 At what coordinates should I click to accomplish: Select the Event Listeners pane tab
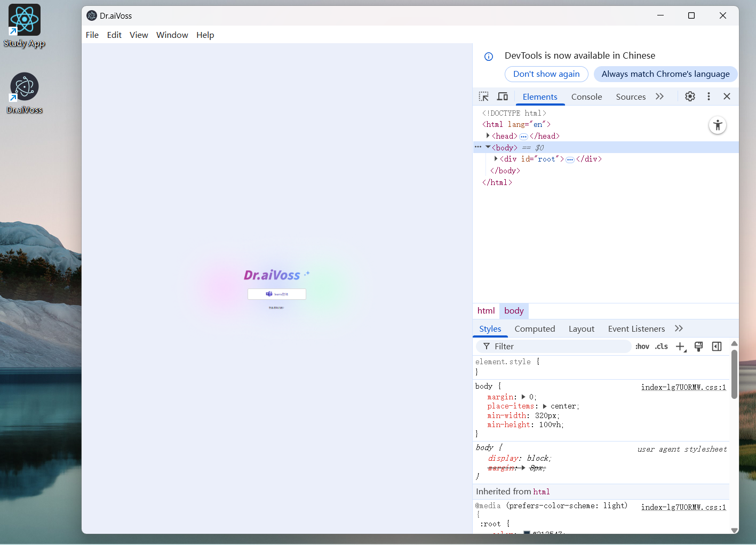(x=636, y=329)
